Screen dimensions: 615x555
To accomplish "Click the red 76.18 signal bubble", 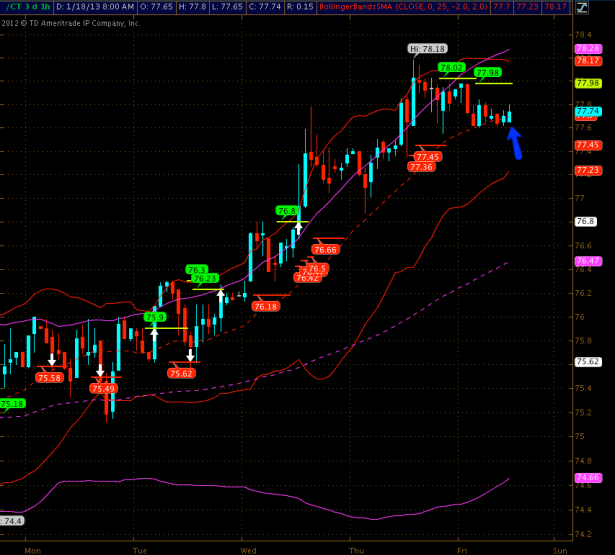I will point(265,306).
